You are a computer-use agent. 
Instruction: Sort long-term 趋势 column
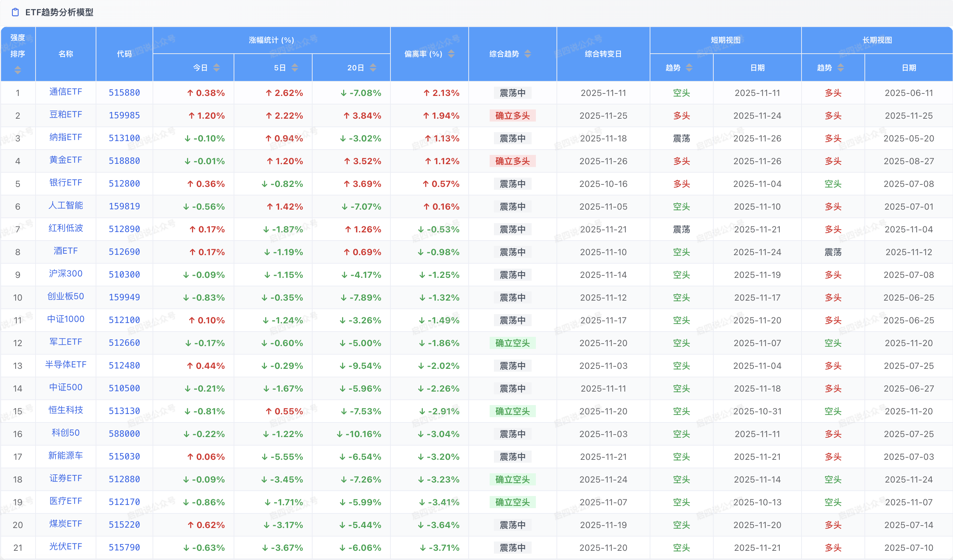coord(840,68)
